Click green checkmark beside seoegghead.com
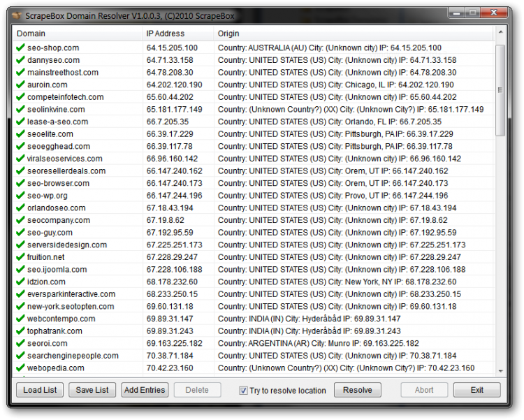 [x=20, y=146]
